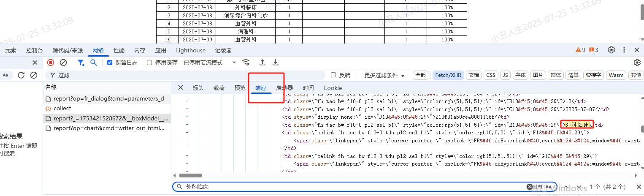Open 已停用节流模式 throttling dropdown
The width and height of the screenshot is (644, 196).
tap(210, 63)
